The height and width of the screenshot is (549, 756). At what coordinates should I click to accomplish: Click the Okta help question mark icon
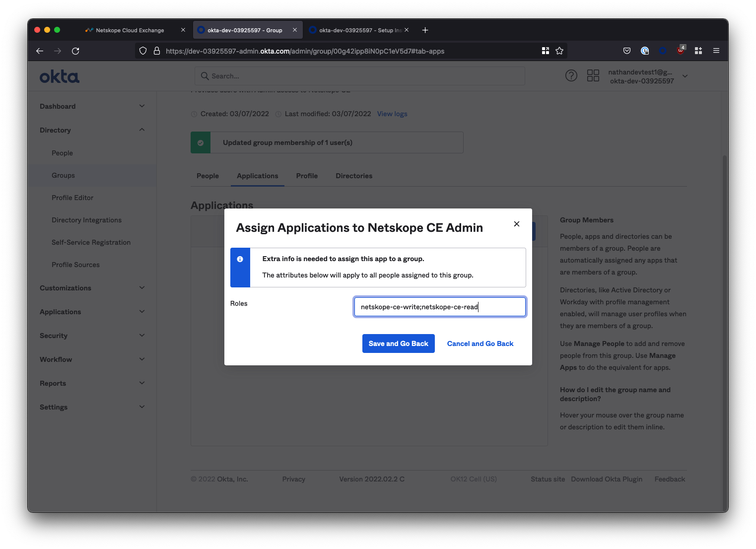click(x=571, y=76)
